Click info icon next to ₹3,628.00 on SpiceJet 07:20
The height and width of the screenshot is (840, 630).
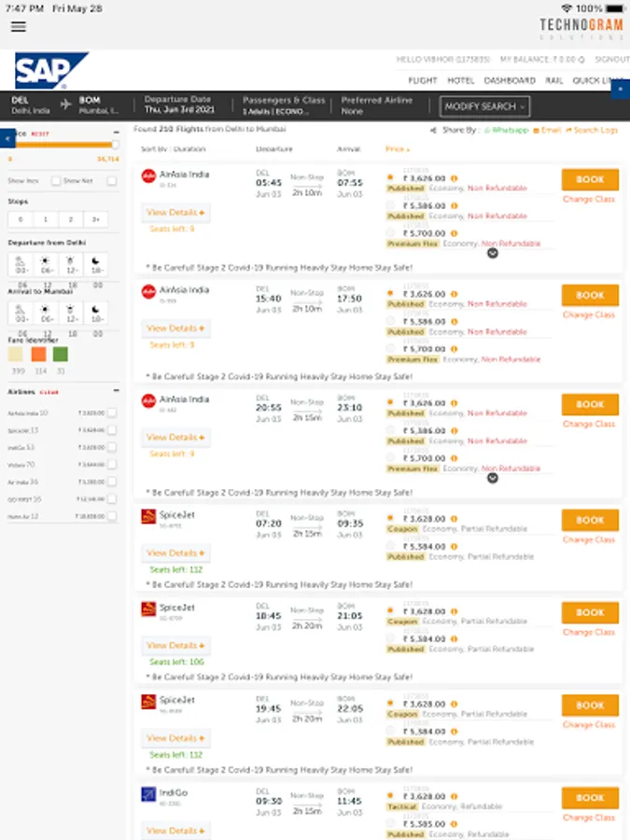(455, 519)
